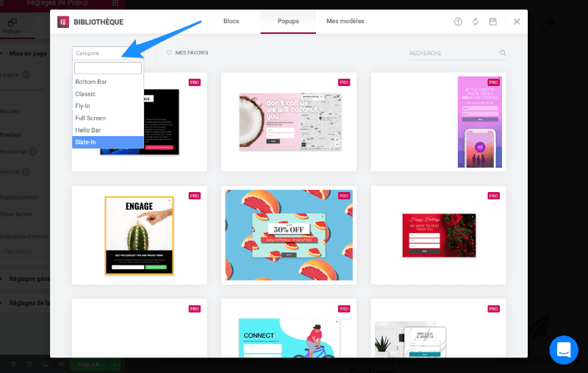
Task: Click PRO badge on the Happy Holidays template
Action: [493, 196]
